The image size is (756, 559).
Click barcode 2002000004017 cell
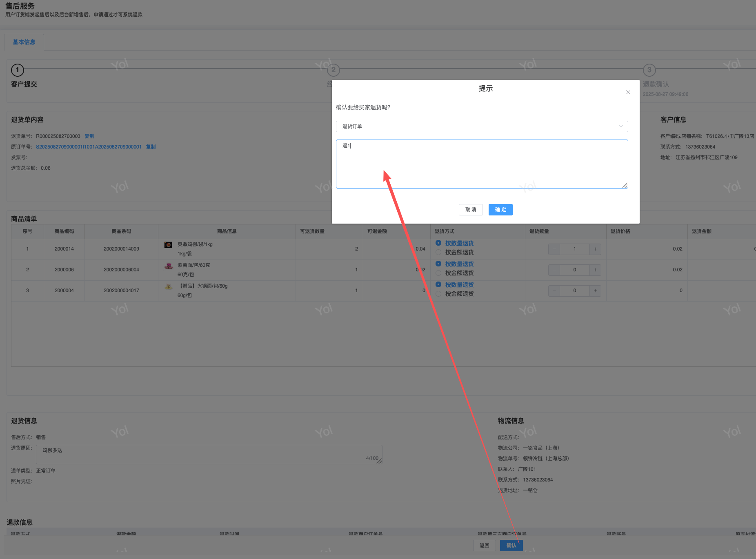coord(121,291)
